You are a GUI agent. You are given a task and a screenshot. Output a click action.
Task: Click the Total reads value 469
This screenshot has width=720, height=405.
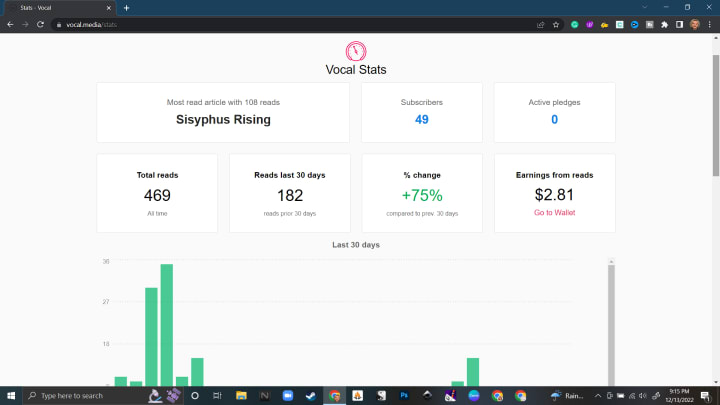tap(157, 196)
